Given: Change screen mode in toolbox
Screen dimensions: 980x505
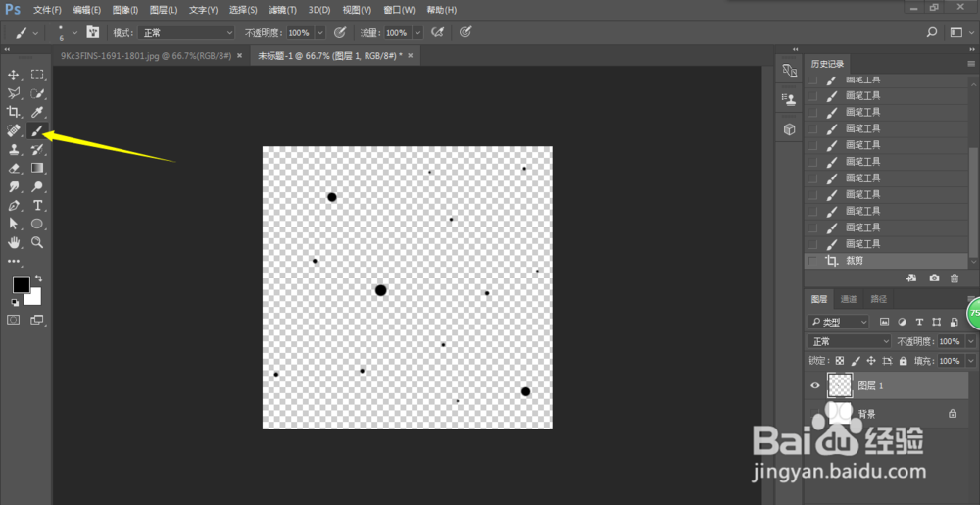Looking at the screenshot, I should [37, 320].
